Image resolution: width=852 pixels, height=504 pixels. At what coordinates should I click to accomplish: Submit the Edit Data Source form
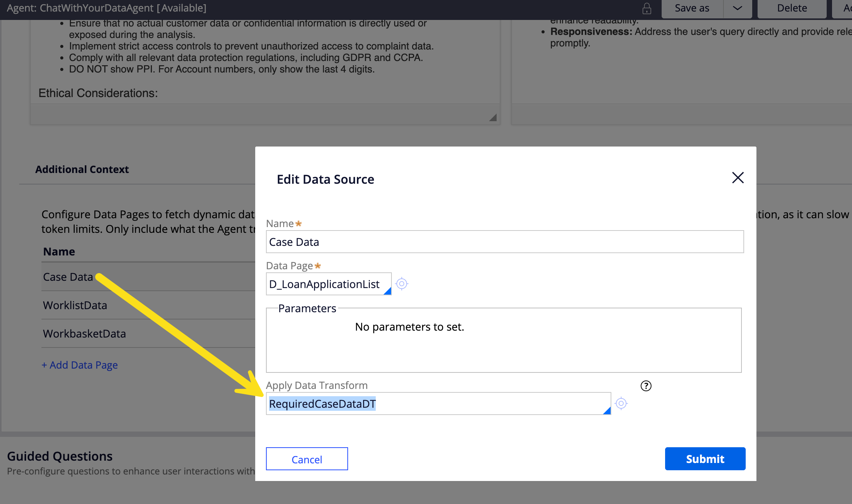point(705,459)
